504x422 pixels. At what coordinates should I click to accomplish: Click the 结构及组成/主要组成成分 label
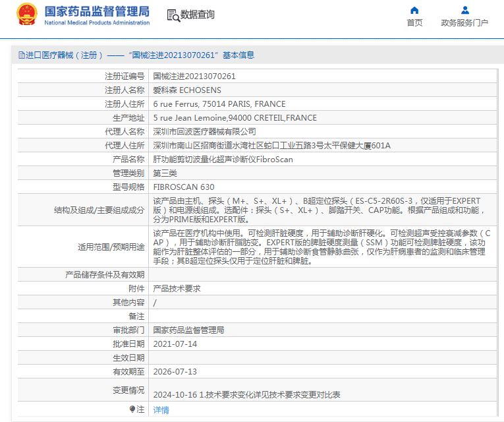[x=99, y=210]
